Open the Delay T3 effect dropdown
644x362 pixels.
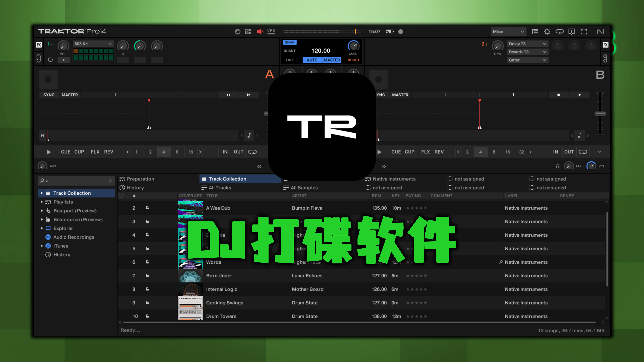tap(527, 44)
